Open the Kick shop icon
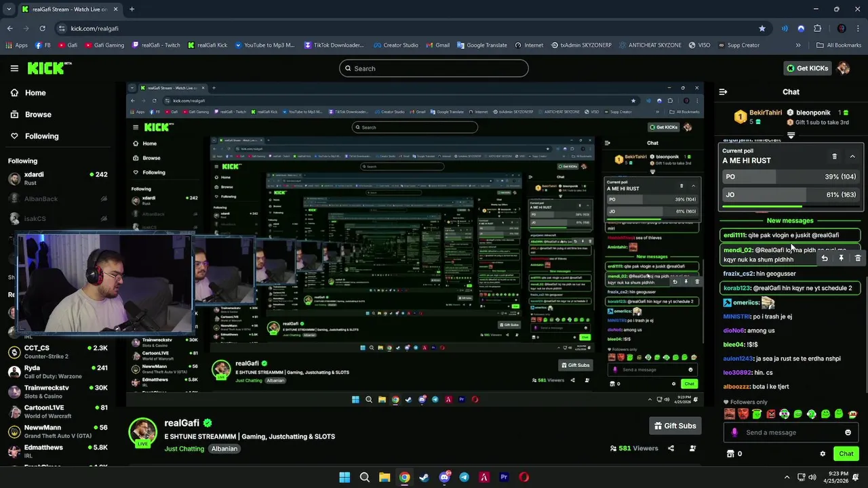The width and height of the screenshot is (868, 488). pyautogui.click(x=730, y=454)
